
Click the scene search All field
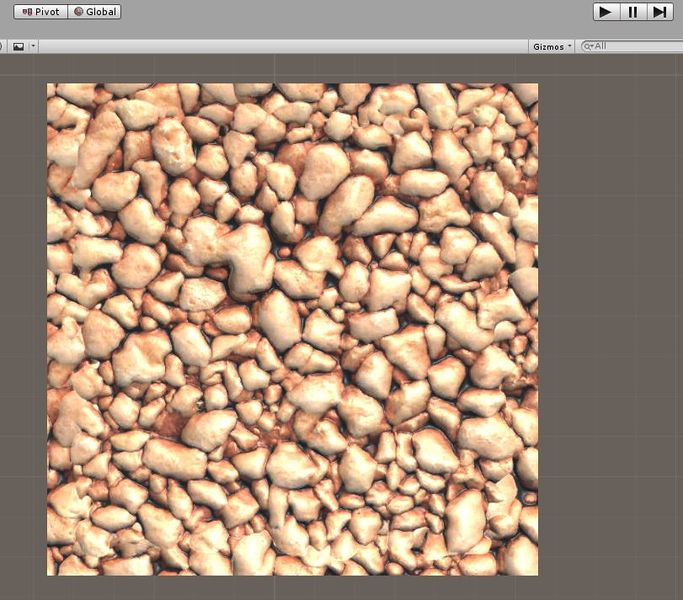pyautogui.click(x=632, y=46)
